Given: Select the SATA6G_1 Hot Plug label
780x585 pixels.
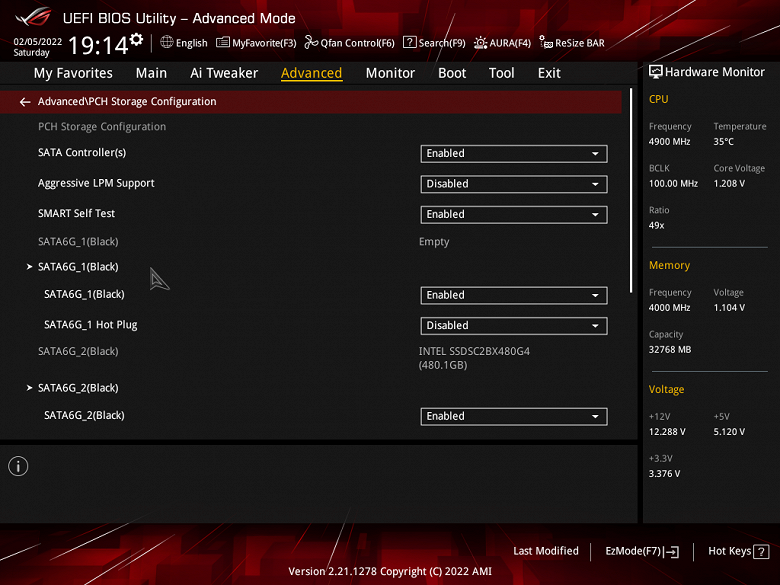Looking at the screenshot, I should (91, 325).
